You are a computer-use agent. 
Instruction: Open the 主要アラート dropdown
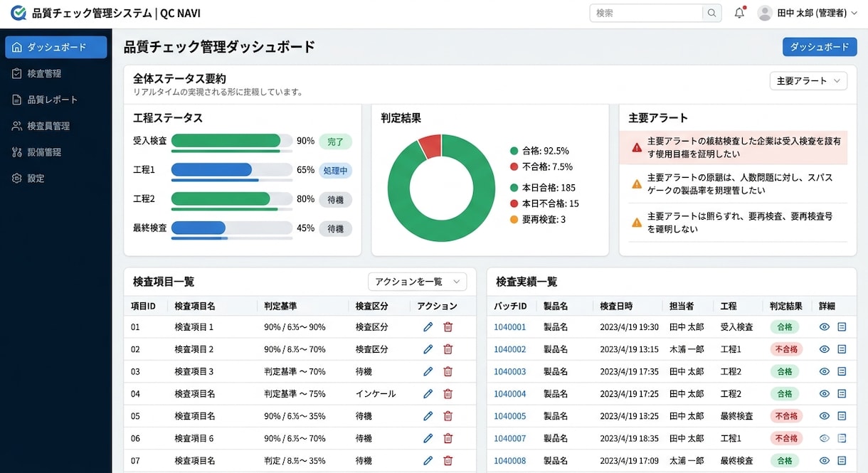pos(808,81)
